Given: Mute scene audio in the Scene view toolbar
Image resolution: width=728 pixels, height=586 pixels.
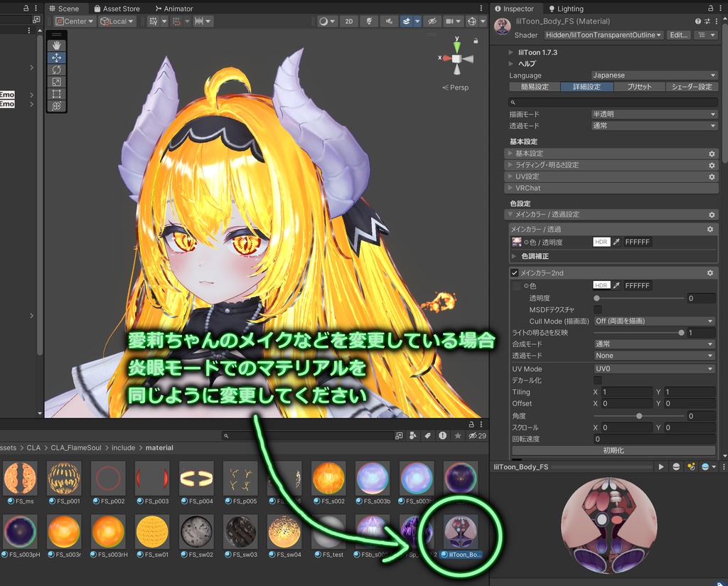Looking at the screenshot, I should point(390,21).
